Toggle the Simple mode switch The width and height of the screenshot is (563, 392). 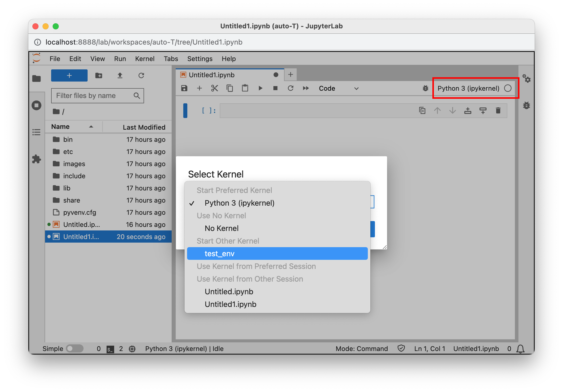[x=74, y=348]
